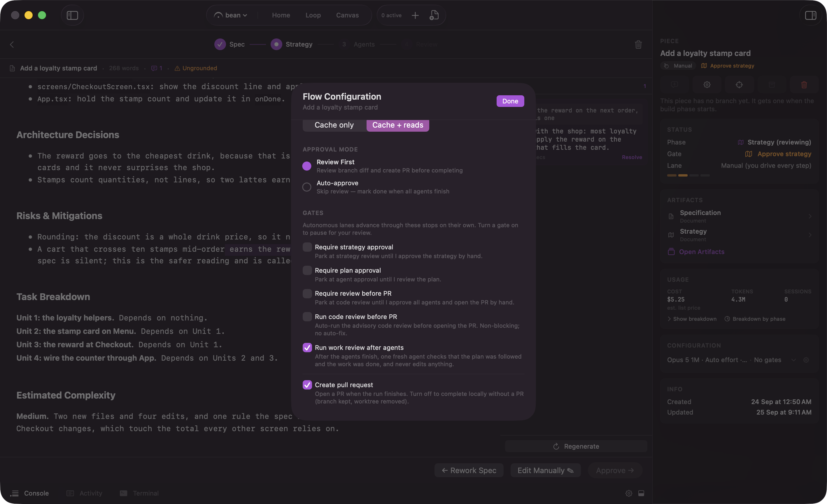Open Artifacts link in right panel

tap(696, 252)
